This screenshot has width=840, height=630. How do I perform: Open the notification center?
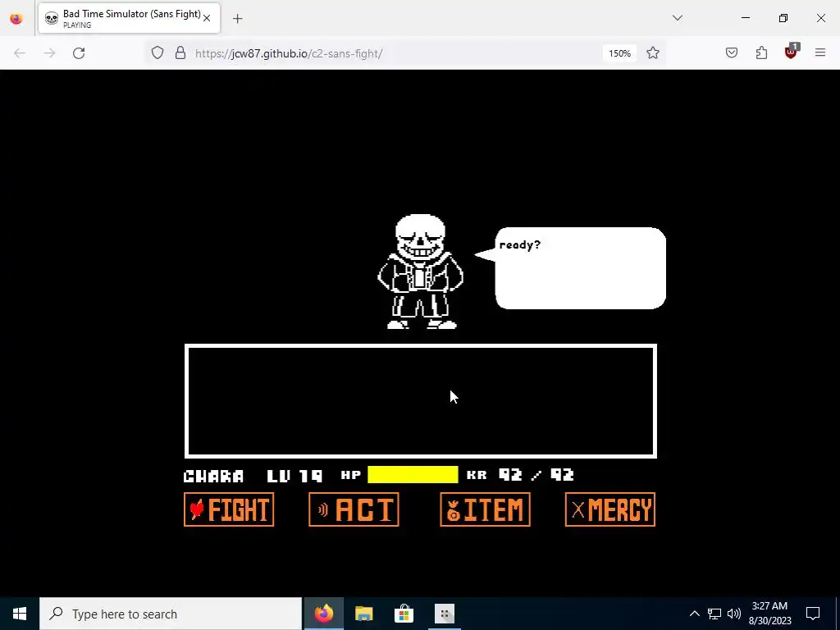click(813, 614)
